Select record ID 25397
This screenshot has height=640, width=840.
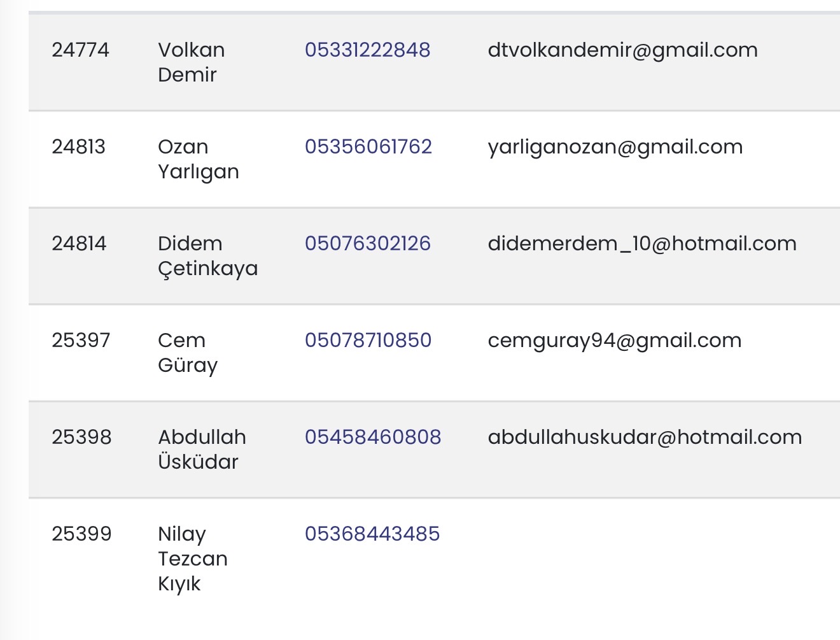pyautogui.click(x=81, y=341)
